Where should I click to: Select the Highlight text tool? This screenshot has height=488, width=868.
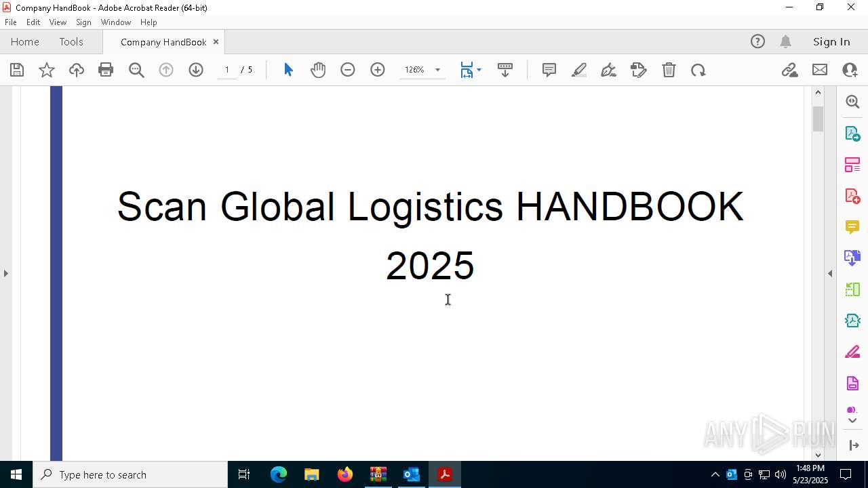click(579, 70)
